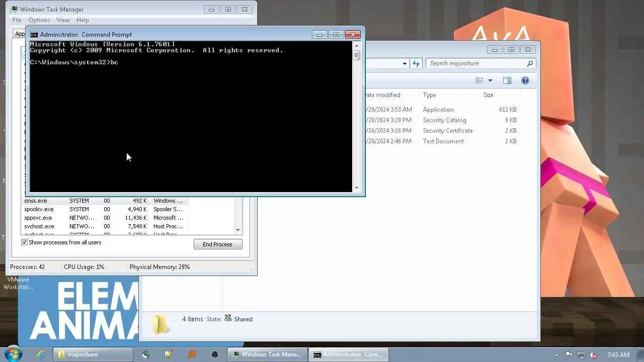Screen dimensions: 644x362
Task: Select the smss.exe process row
Action: pos(104,201)
